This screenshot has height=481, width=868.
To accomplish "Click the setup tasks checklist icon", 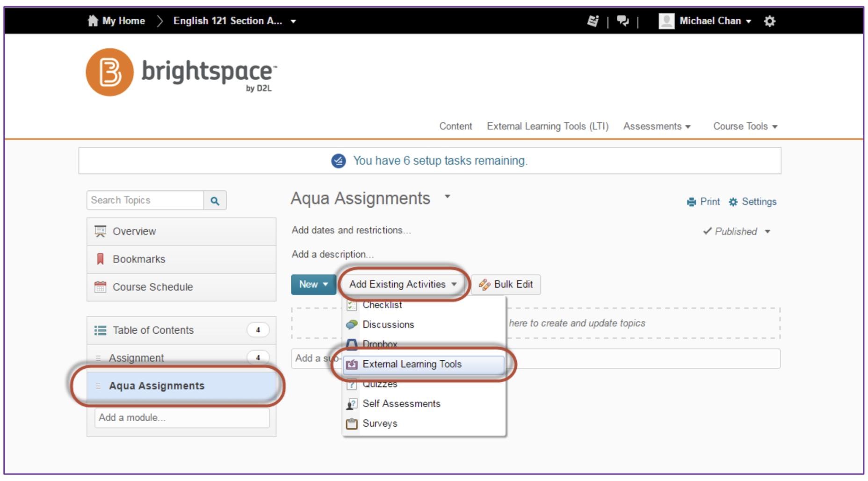I will coord(339,161).
